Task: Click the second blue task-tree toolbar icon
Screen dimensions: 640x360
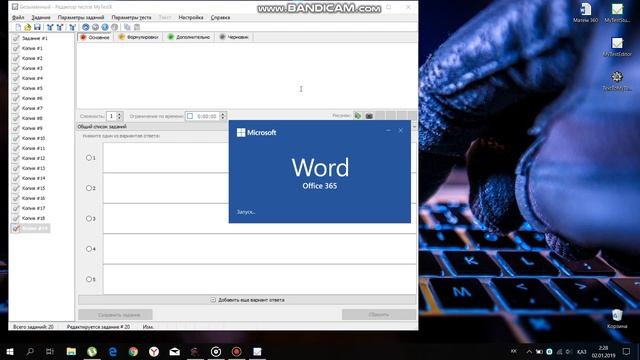Action: click(x=60, y=27)
